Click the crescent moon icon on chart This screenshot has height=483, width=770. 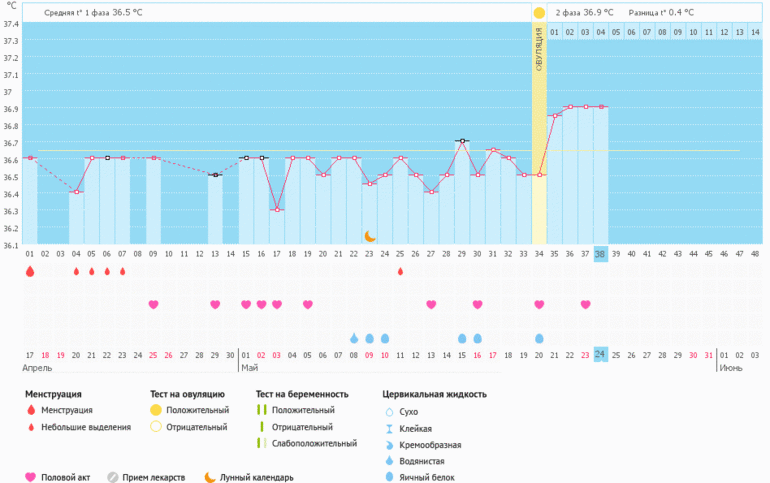pos(370,236)
